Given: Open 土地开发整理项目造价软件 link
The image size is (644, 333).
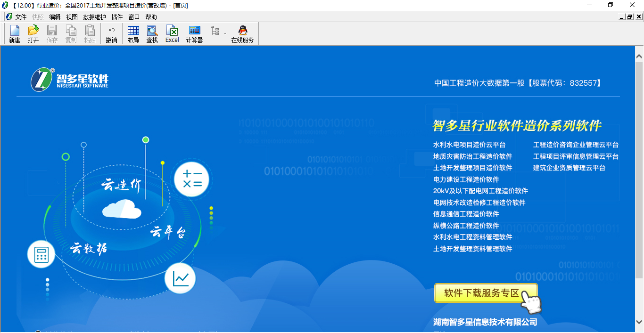Looking at the screenshot, I should coord(472,168).
